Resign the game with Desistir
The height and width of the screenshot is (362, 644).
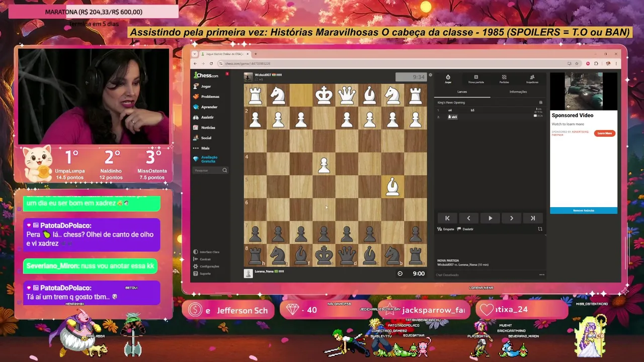[465, 229]
